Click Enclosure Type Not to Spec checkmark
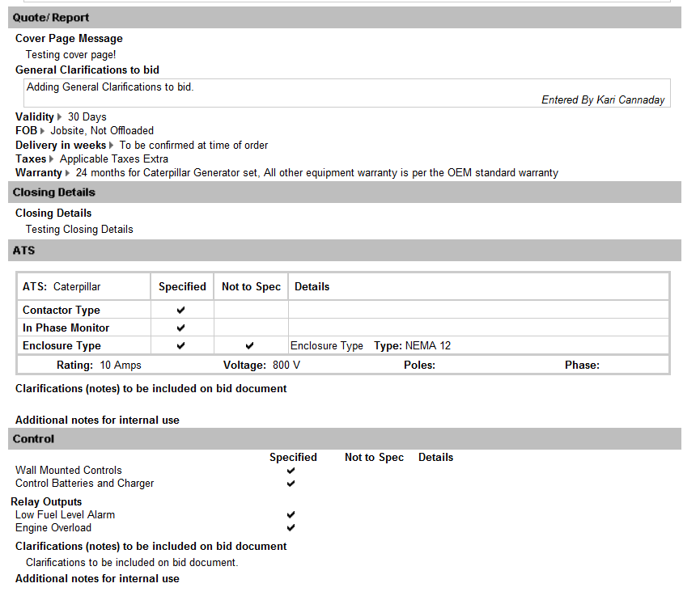Image resolution: width=700 pixels, height=596 pixels. pyautogui.click(x=250, y=346)
